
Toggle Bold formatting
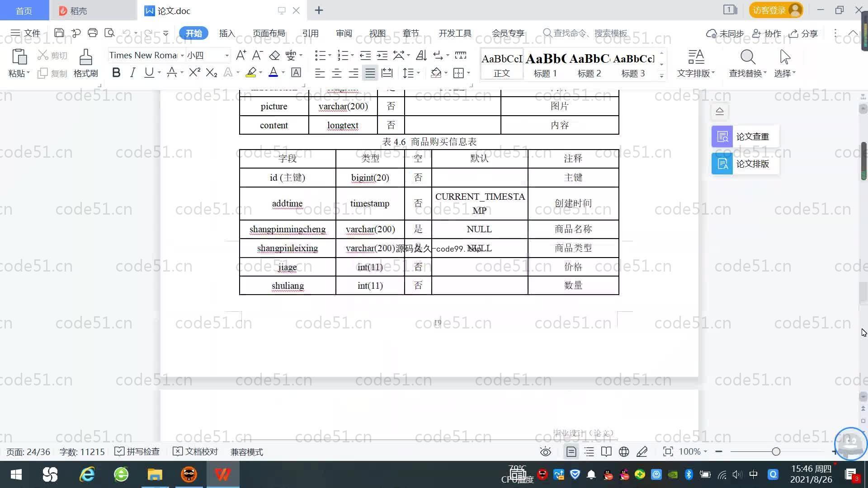click(116, 73)
